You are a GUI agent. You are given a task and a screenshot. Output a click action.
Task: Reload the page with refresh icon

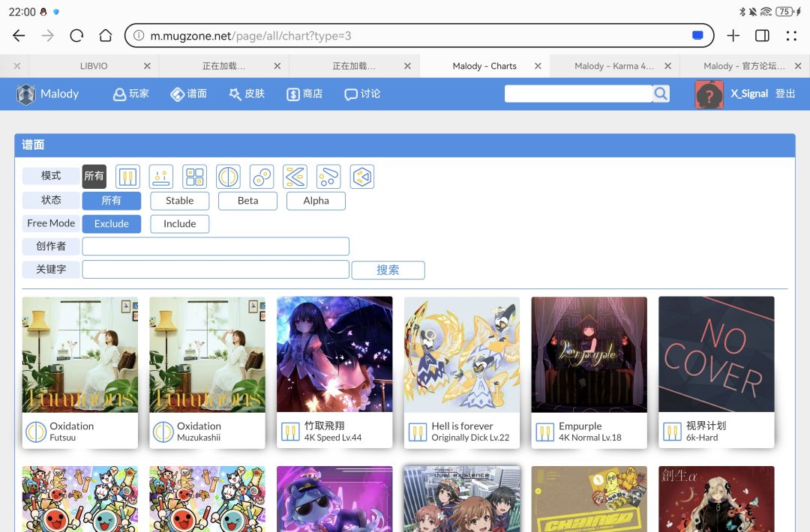pos(76,36)
